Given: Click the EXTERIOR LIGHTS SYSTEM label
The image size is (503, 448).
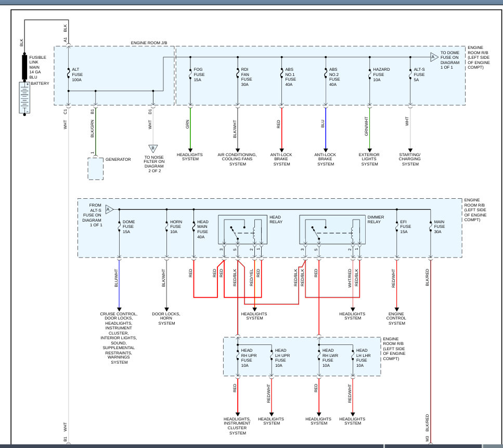Looking at the screenshot, I should 369,159.
